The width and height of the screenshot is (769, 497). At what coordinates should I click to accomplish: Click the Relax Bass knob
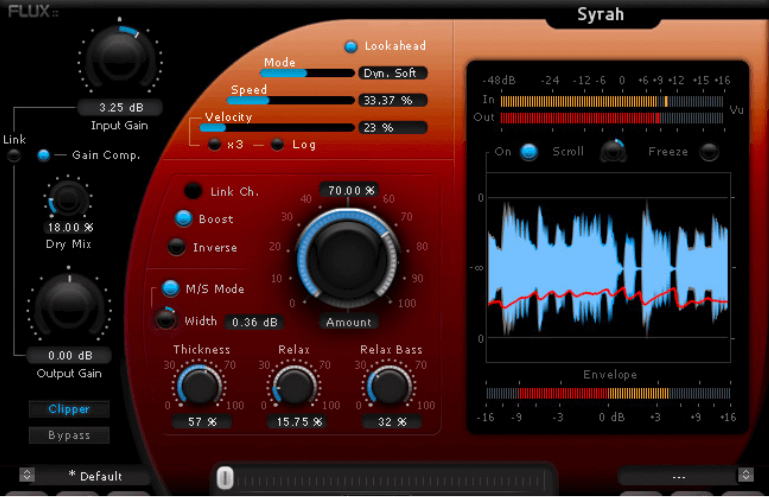pyautogui.click(x=389, y=385)
